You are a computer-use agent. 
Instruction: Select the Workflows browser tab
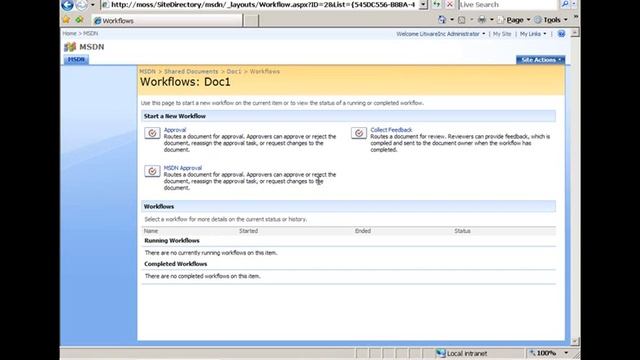(167, 20)
